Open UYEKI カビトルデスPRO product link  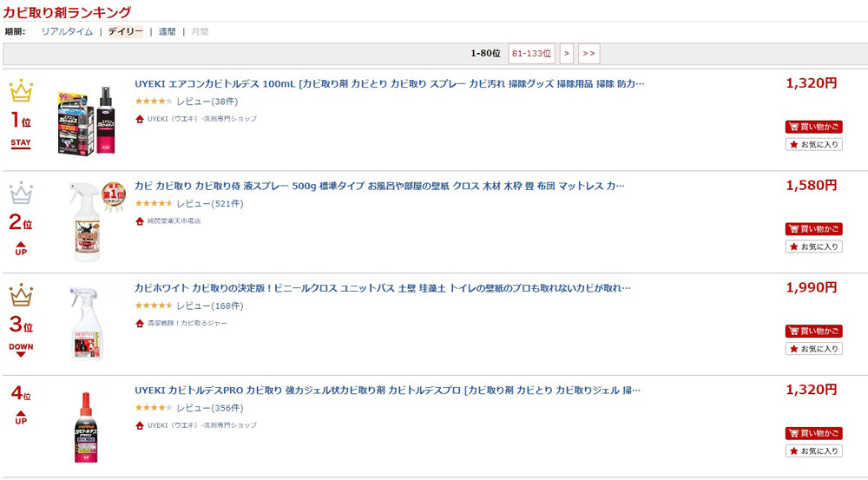(x=387, y=391)
